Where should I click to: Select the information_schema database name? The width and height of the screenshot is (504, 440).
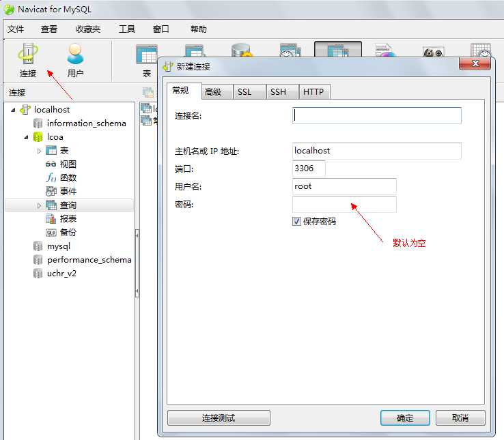click(87, 123)
